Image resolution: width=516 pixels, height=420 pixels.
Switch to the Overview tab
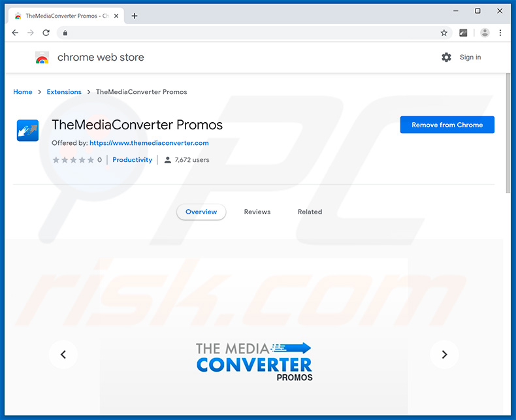point(201,212)
